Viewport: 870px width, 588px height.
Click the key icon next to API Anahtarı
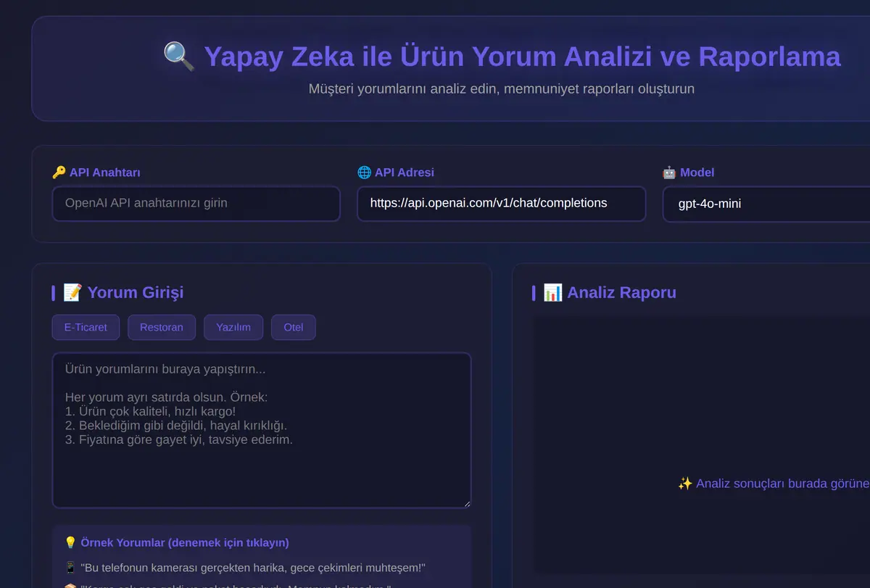[x=59, y=173]
